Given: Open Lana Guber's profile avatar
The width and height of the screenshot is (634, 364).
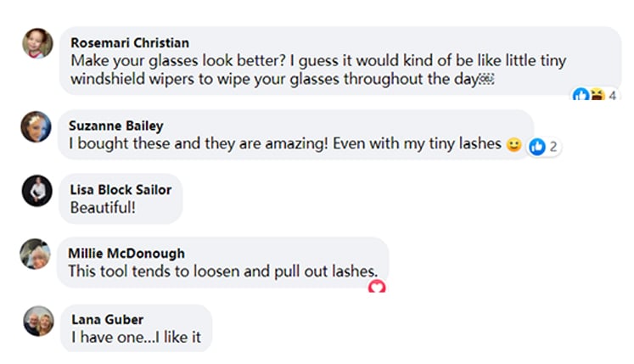Looking at the screenshot, I should pos(38,320).
